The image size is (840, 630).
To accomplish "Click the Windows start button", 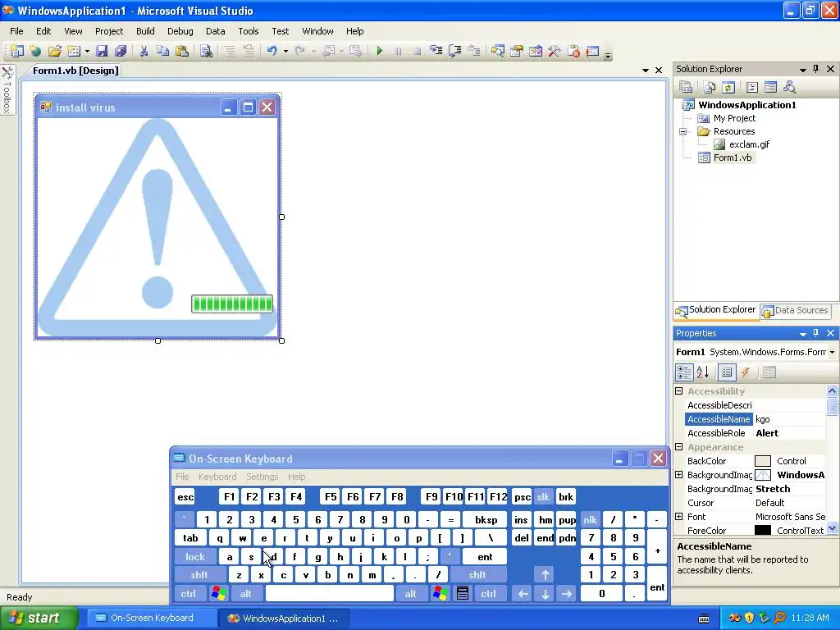I will pos(38,619).
